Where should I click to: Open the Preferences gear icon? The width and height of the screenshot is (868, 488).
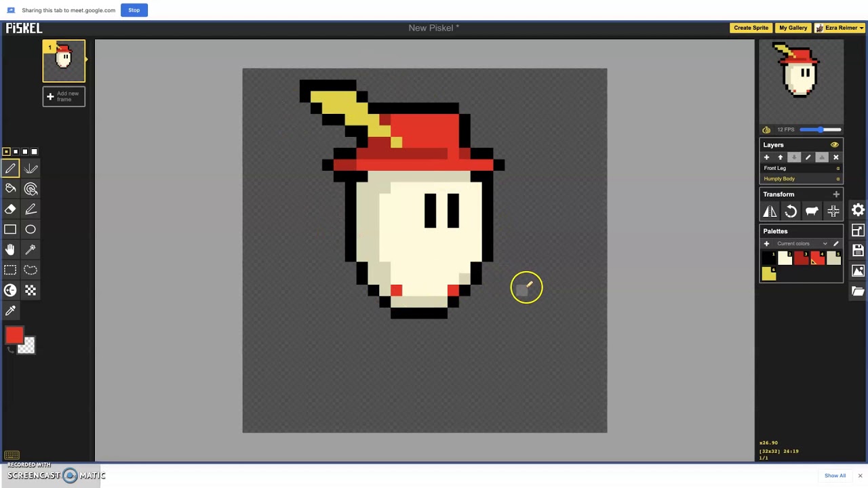tap(858, 210)
